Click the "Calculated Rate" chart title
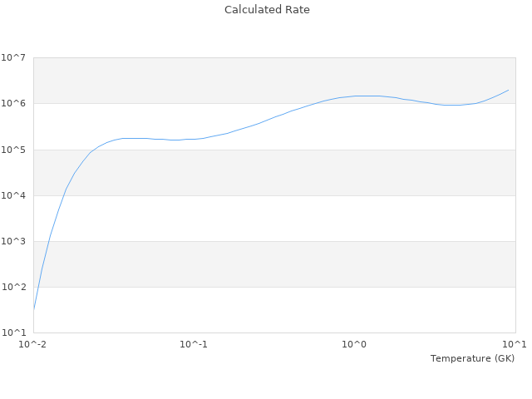 tap(267, 10)
